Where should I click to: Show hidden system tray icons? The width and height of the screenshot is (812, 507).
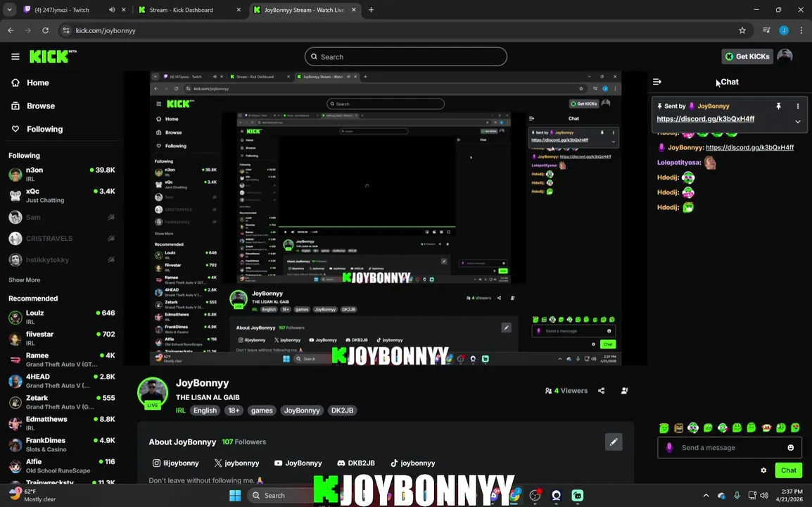[706, 496]
